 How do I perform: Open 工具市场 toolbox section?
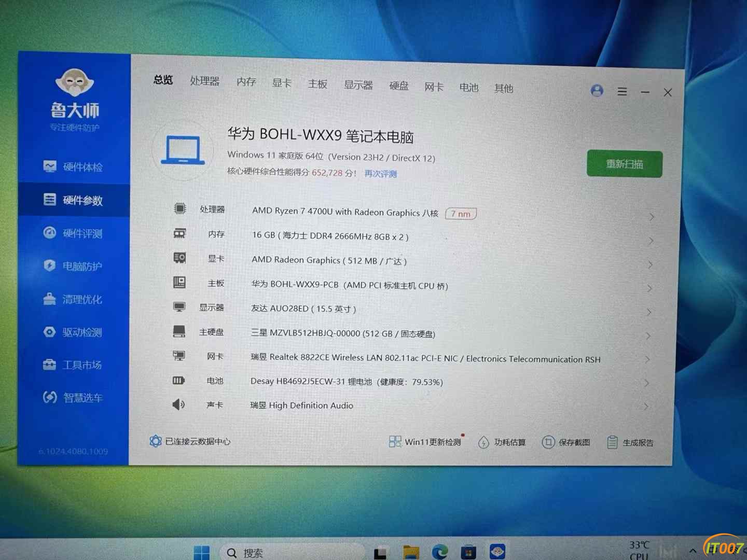click(x=73, y=365)
